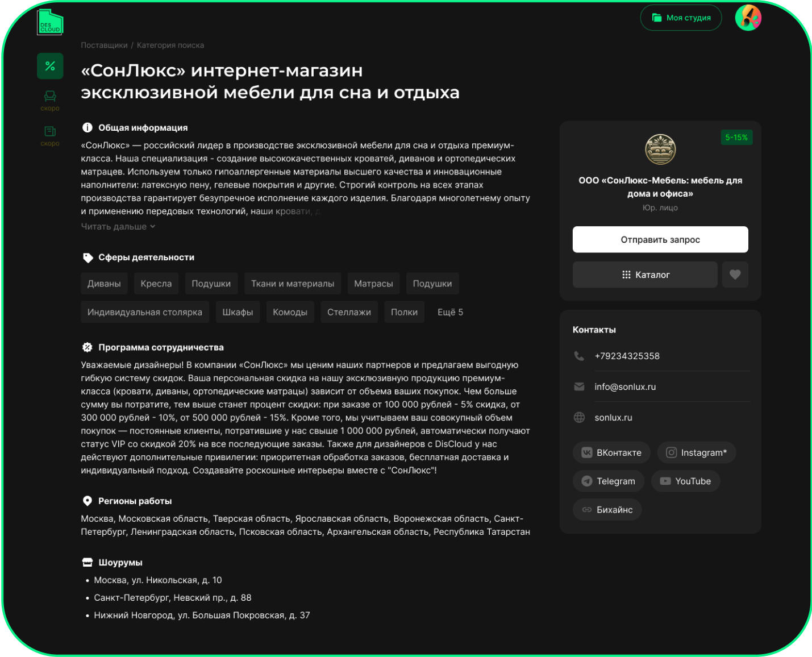Select the armchair sidebar icon
Image resolution: width=812 pixels, height=657 pixels.
(50, 97)
